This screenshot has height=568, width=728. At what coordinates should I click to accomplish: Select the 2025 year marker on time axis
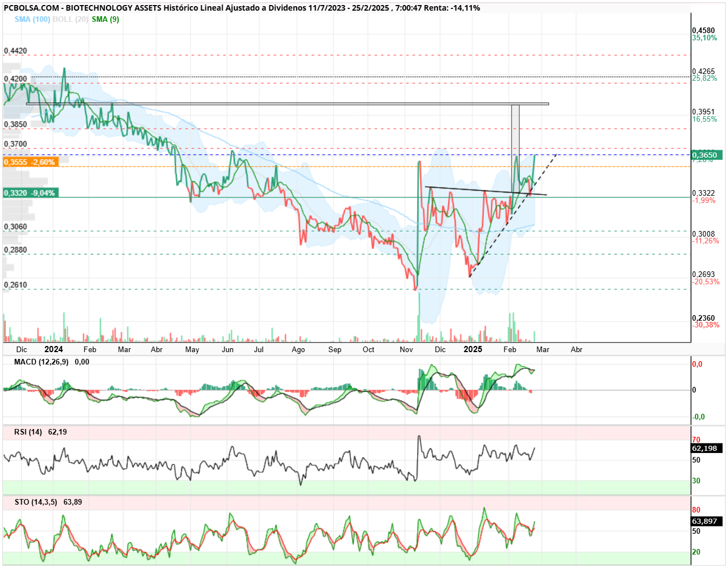(x=473, y=349)
